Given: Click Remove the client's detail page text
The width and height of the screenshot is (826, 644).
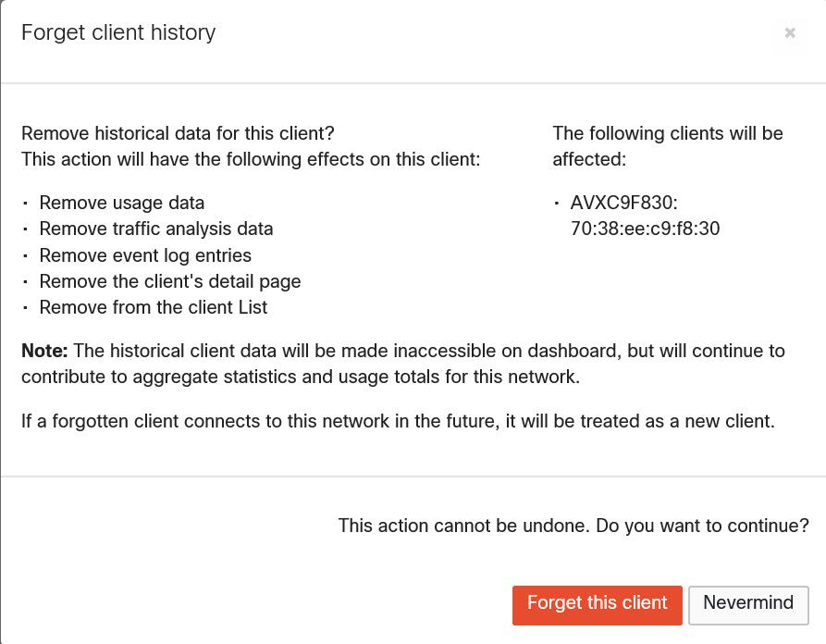Looking at the screenshot, I should [169, 281].
